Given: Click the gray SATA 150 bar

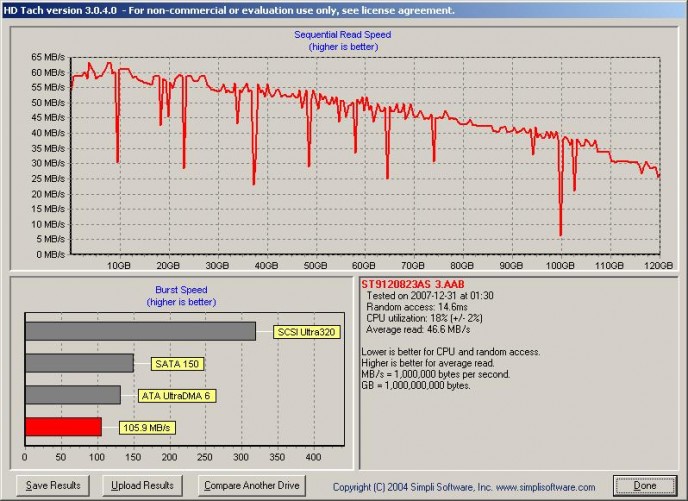Looking at the screenshot, I should click(x=79, y=363).
